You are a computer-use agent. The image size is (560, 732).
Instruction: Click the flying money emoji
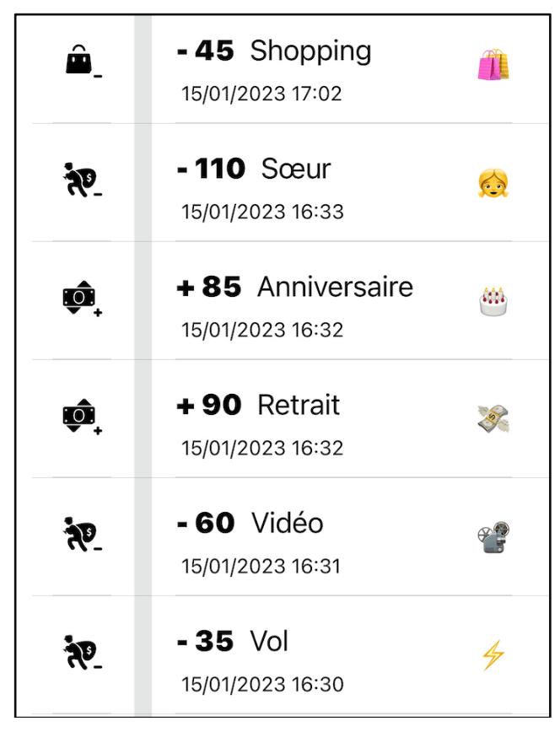[493, 418]
